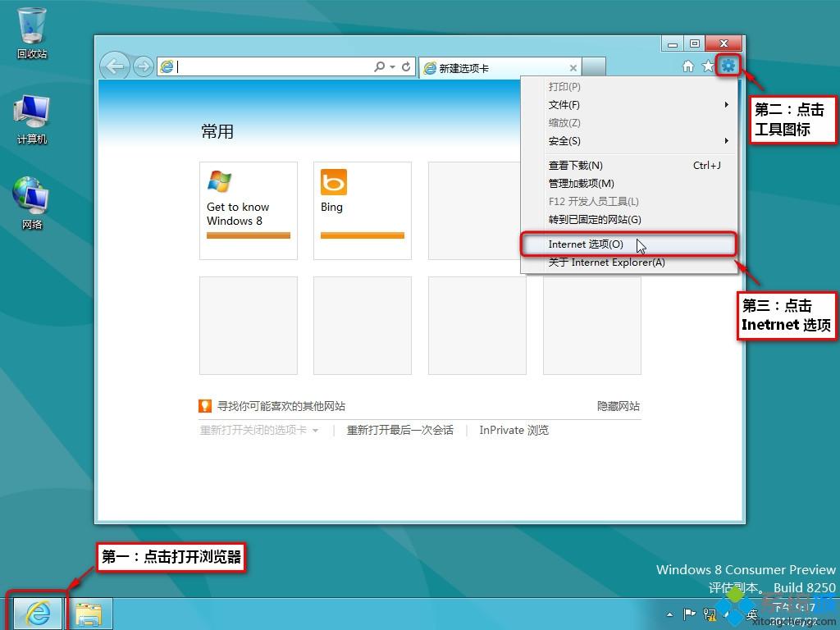The image size is (840, 630).
Task: Choose 打印(P) from the tools menu
Action: tap(629, 87)
